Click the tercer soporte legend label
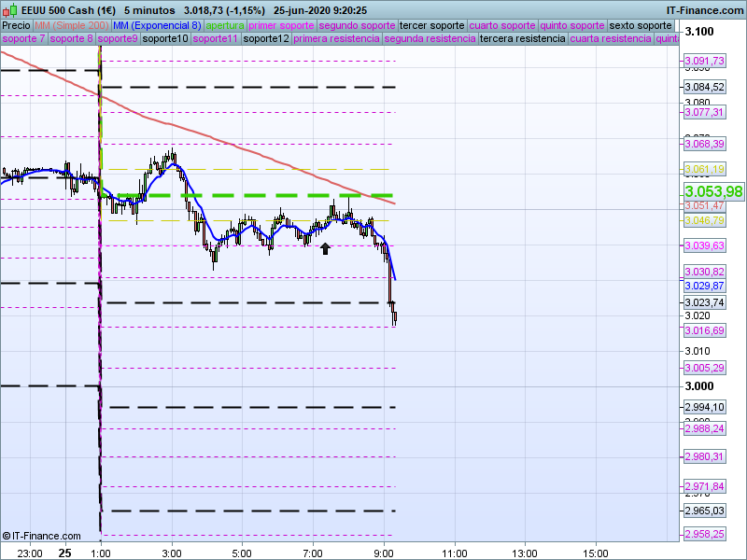The width and height of the screenshot is (747, 560). (x=431, y=25)
